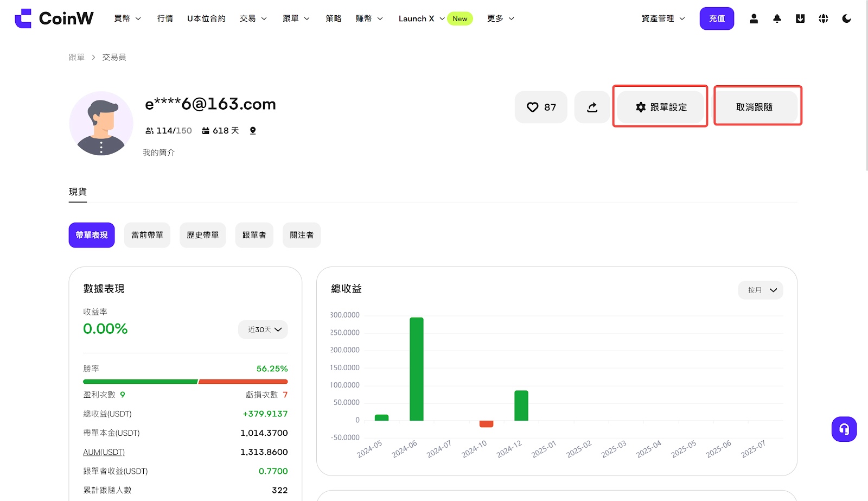The image size is (868, 501).
Task: Open customer support headset chat
Action: (x=844, y=429)
